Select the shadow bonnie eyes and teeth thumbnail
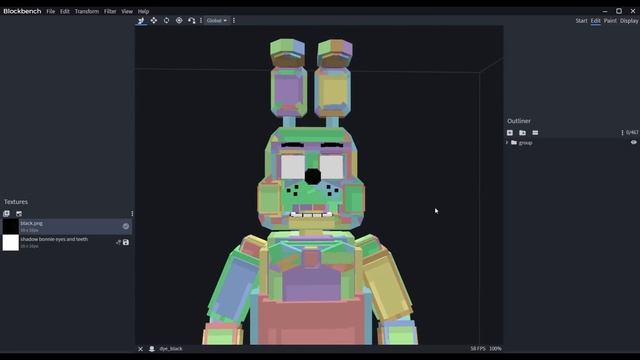The height and width of the screenshot is (360, 640). [x=11, y=242]
